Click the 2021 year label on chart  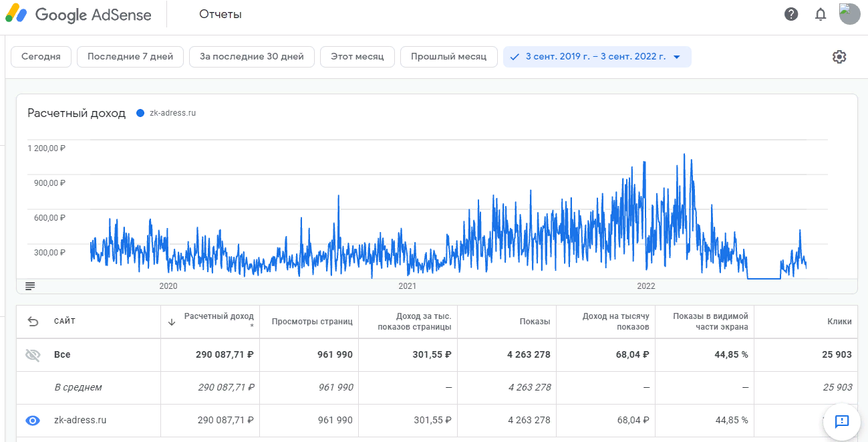[408, 286]
